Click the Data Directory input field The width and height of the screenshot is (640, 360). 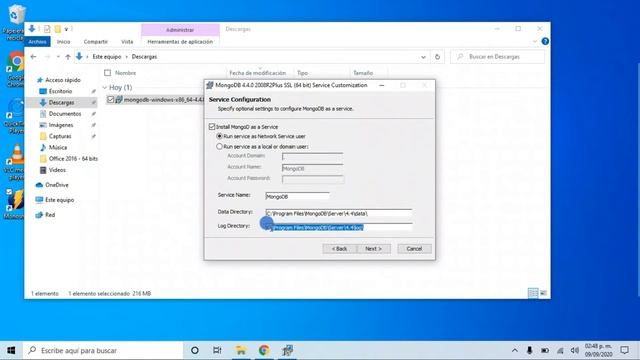click(x=338, y=213)
